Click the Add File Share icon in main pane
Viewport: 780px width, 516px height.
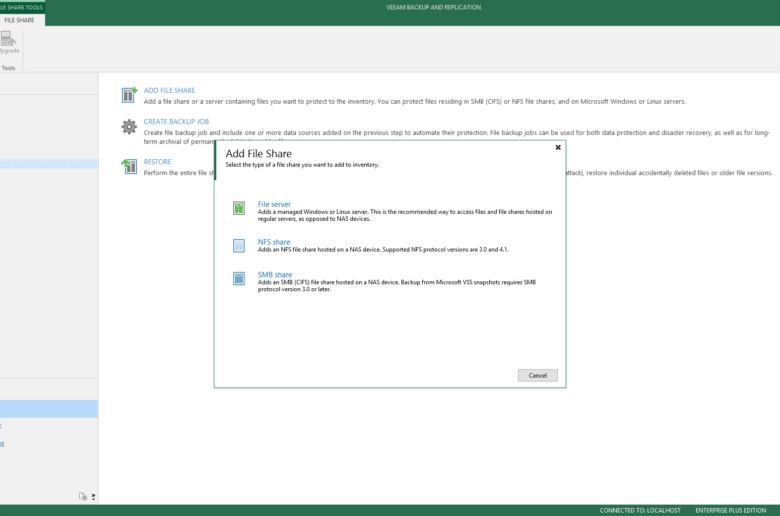pos(129,95)
